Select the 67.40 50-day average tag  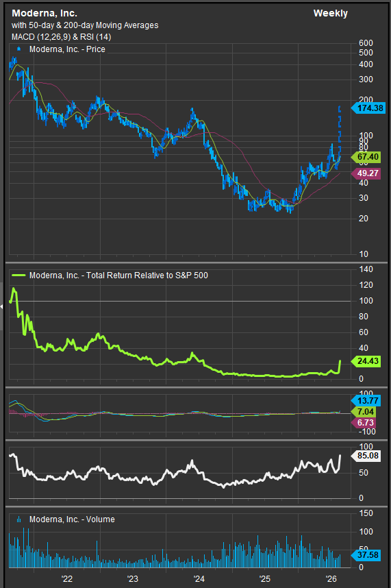[x=366, y=157]
